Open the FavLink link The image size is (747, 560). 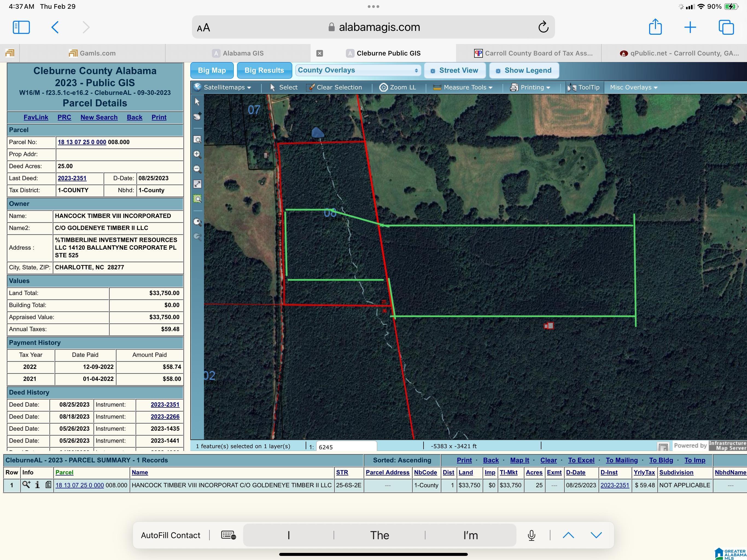36,117
